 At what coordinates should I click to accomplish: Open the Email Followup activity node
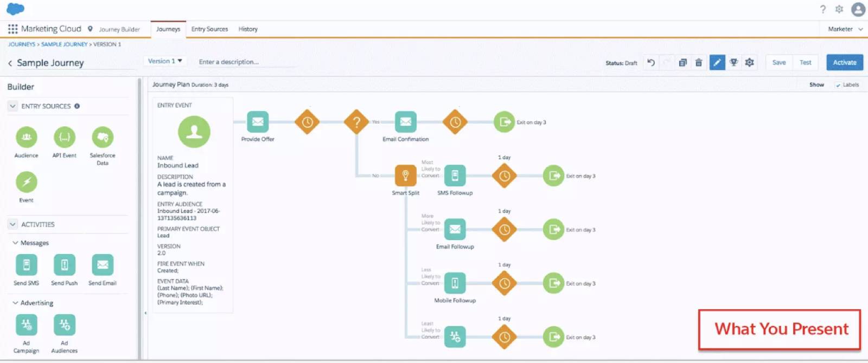tap(455, 229)
